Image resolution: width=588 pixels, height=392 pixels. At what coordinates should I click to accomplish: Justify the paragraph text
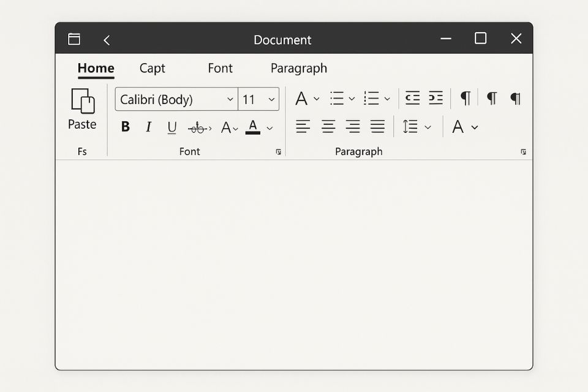coord(377,127)
